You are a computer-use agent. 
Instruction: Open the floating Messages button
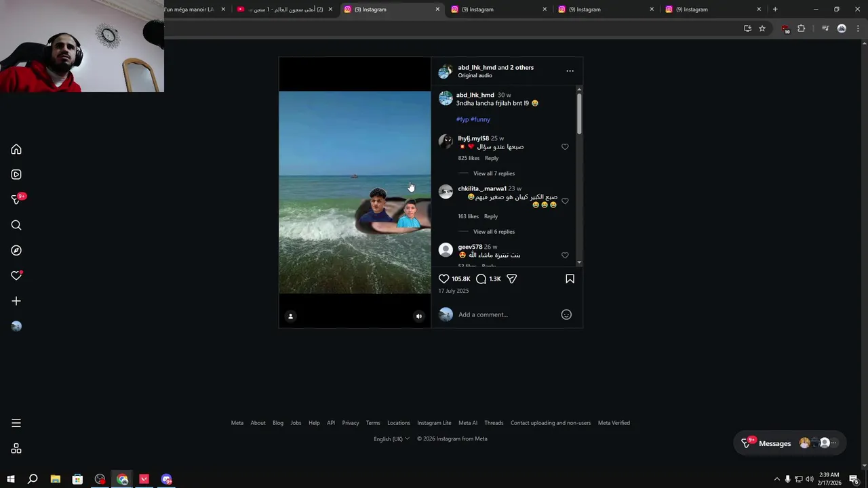[790, 443]
